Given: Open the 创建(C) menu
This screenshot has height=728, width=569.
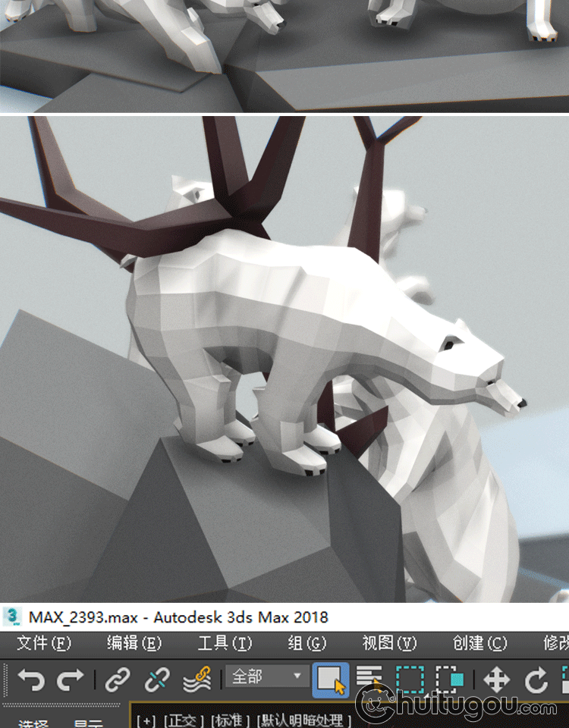Looking at the screenshot, I should point(479,643).
